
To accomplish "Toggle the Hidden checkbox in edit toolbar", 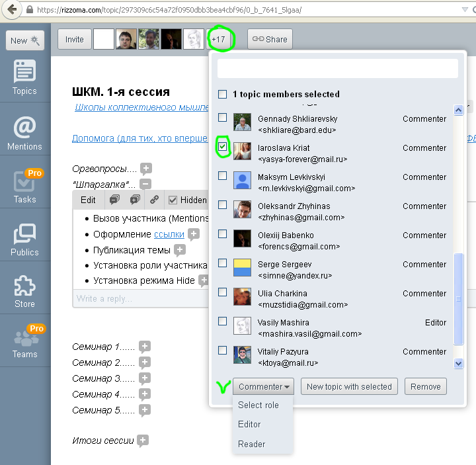I will point(173,200).
